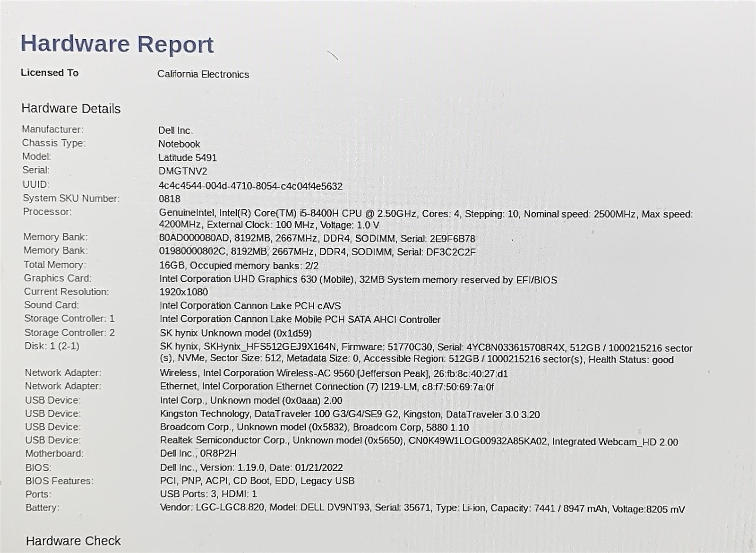This screenshot has height=553, width=756.
Task: Click the Hardware Report title
Action: point(117,44)
